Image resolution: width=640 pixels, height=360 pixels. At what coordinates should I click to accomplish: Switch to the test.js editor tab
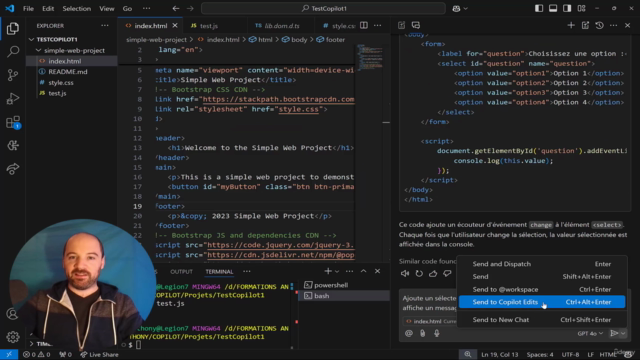(209, 26)
